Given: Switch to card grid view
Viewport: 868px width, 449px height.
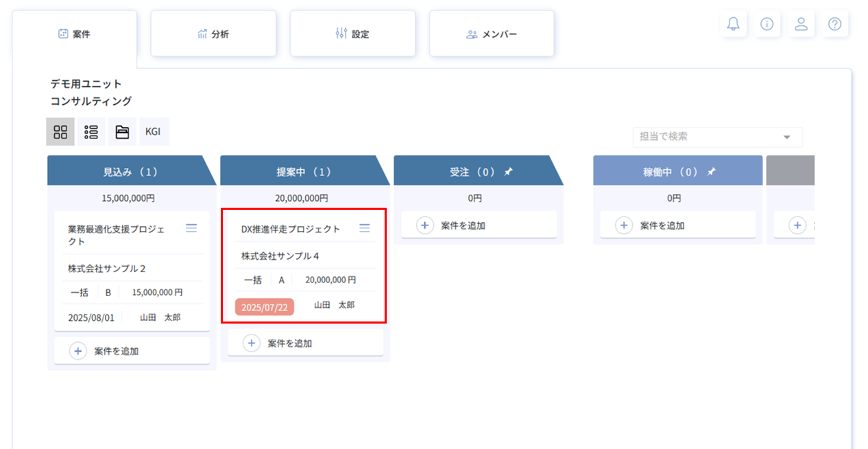Looking at the screenshot, I should (60, 132).
